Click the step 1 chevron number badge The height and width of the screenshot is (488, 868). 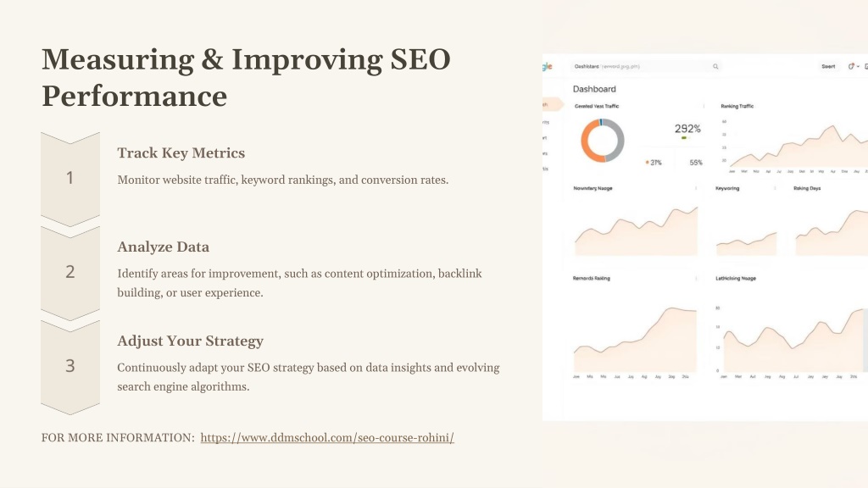pos(70,178)
